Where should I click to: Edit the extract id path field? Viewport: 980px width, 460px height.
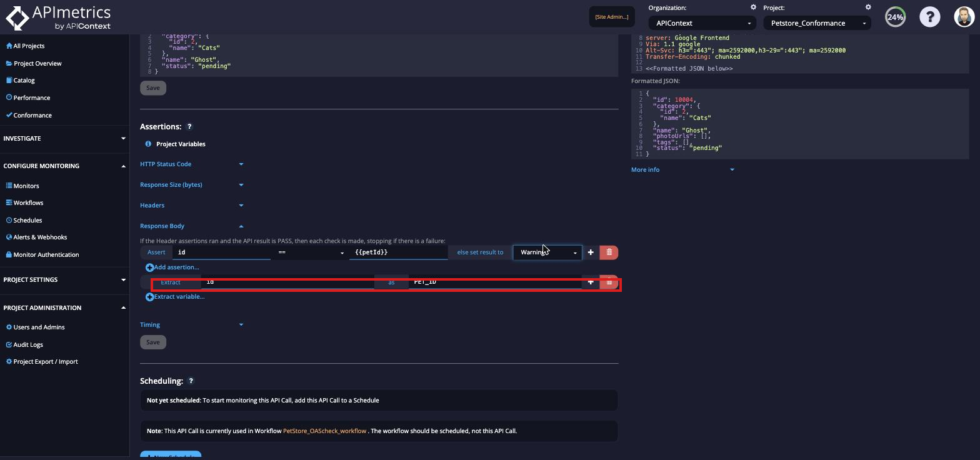click(288, 282)
